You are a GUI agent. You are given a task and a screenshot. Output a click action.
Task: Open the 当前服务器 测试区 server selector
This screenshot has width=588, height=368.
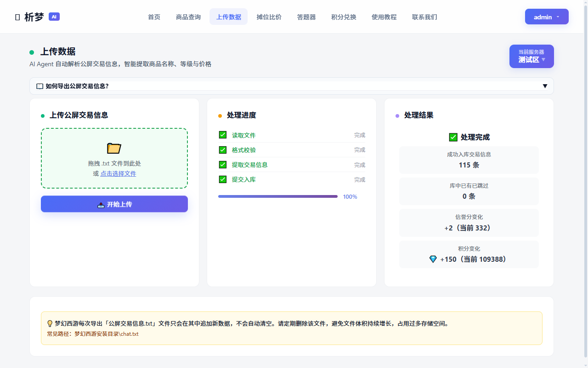[x=531, y=56]
